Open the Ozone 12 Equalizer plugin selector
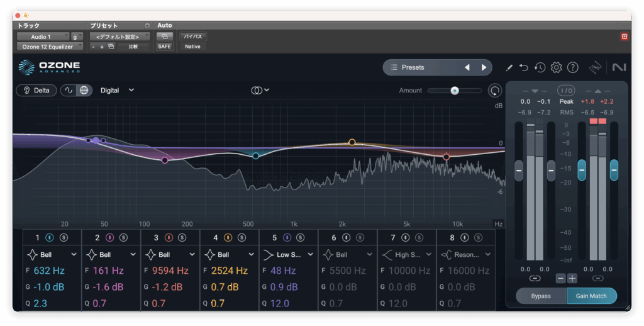This screenshot has height=326, width=644. [x=49, y=47]
